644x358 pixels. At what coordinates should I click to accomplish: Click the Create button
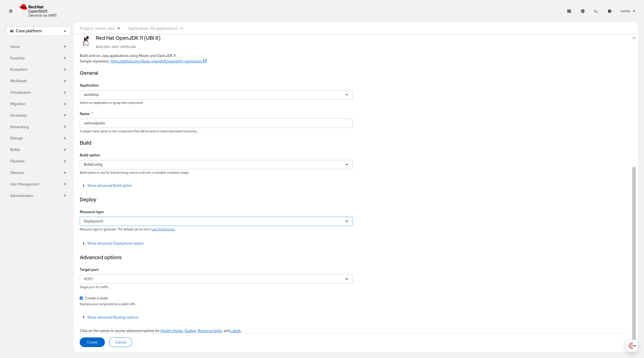pos(92,342)
